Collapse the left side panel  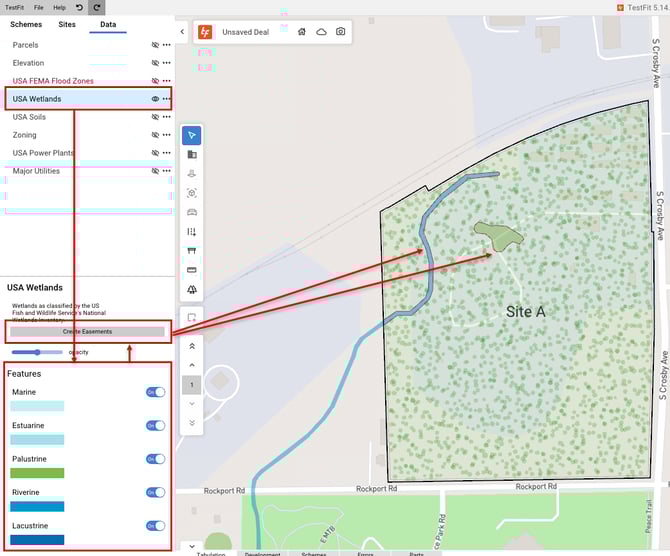181,32
